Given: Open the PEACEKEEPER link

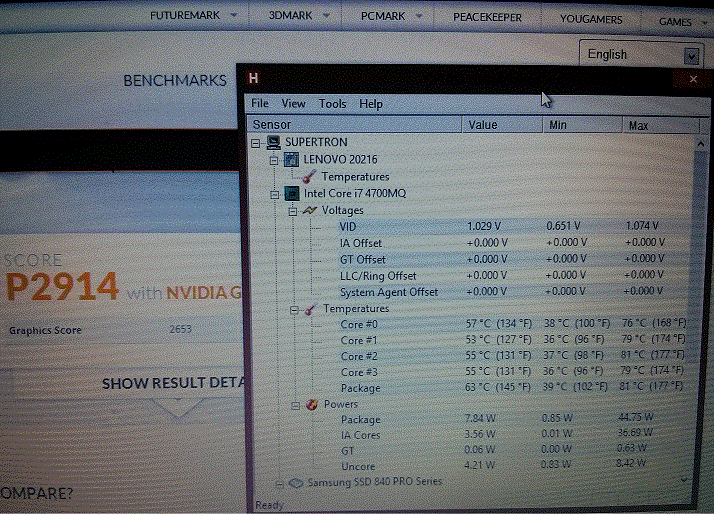Looking at the screenshot, I should (487, 17).
